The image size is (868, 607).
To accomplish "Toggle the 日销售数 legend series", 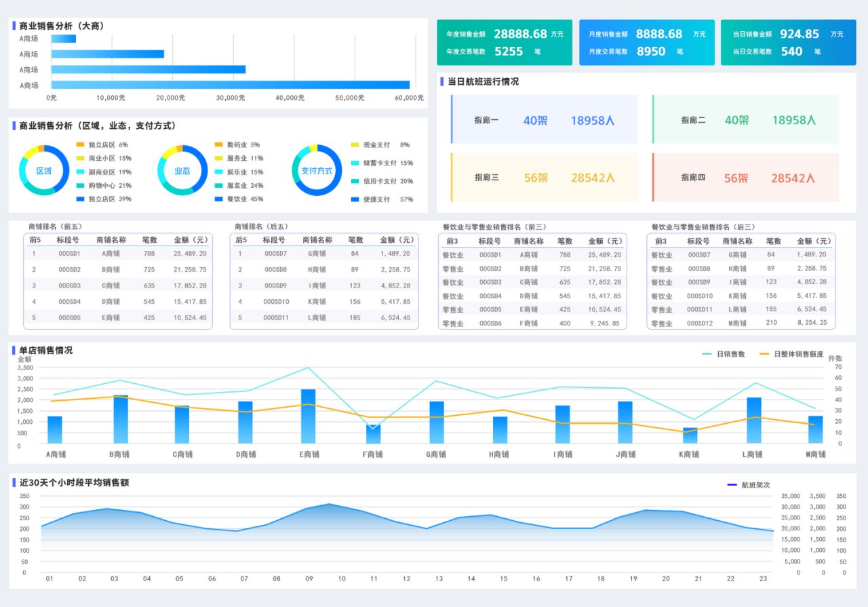I will 723,354.
